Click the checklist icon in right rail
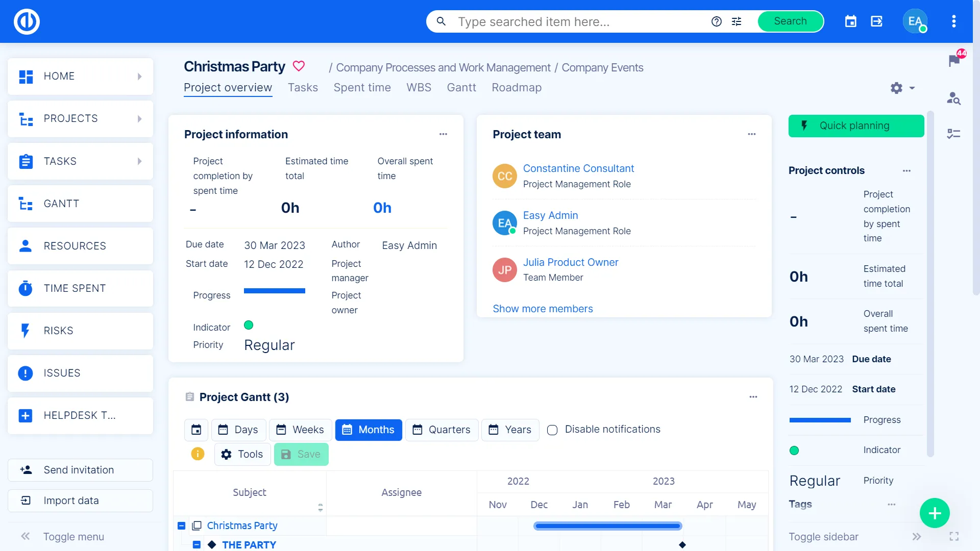Image resolution: width=980 pixels, height=551 pixels. pyautogui.click(x=953, y=134)
